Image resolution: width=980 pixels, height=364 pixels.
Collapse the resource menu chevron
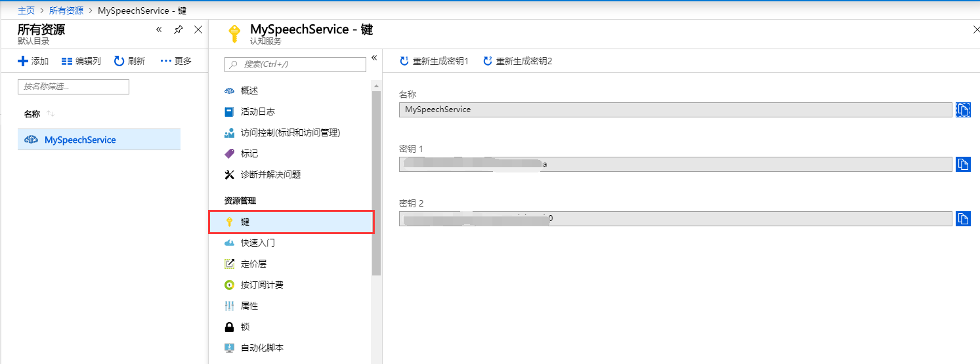click(x=374, y=58)
